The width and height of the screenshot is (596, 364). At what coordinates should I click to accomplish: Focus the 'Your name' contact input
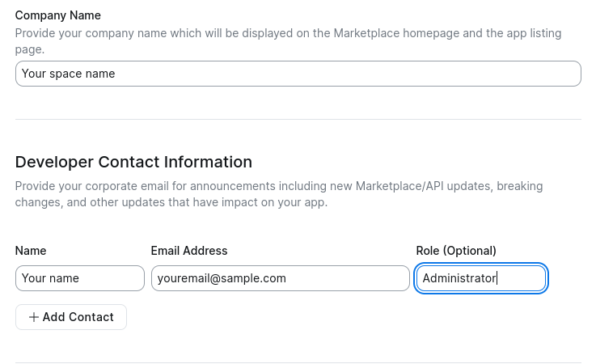coord(79,278)
